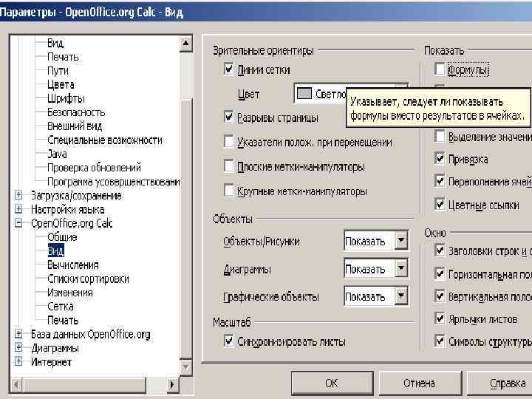Screen dimensions: 532x399
Task: Select Печать under general settings
Action: click(63, 57)
